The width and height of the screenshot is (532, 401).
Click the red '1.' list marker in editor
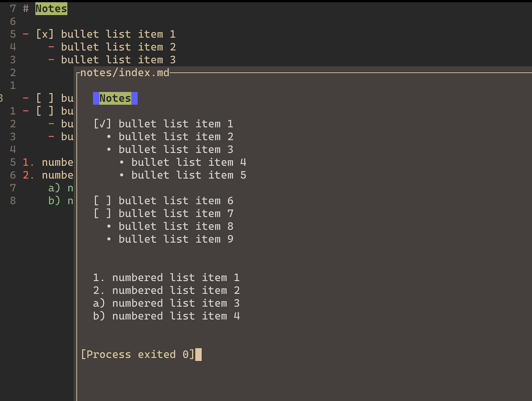28,162
